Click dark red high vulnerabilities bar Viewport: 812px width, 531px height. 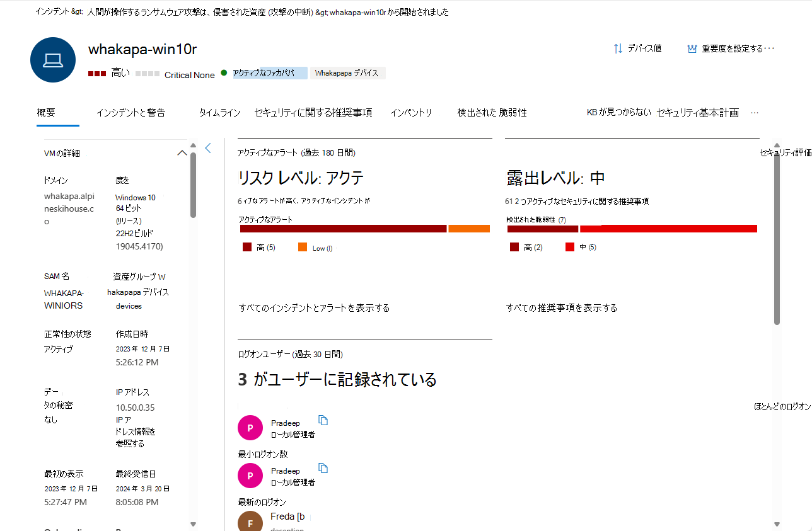[x=543, y=229]
